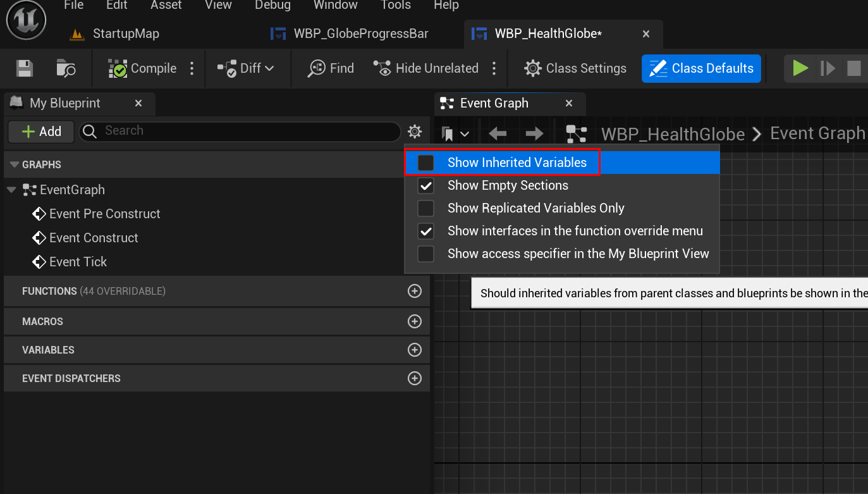This screenshot has width=868, height=494.
Task: Start play with the green Play button
Action: pos(800,68)
